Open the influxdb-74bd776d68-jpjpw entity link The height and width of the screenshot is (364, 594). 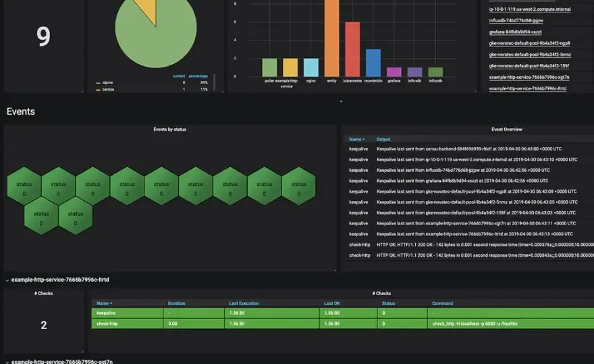point(516,20)
